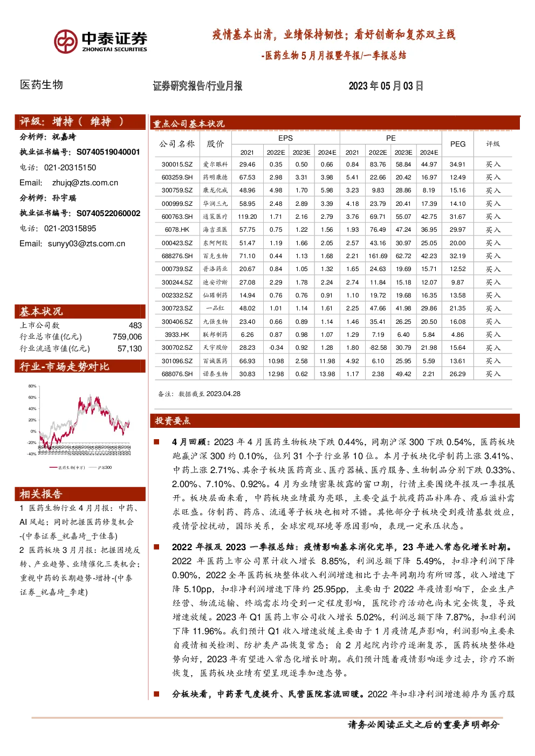This screenshot has width=535, height=756.
Task: Click the footer disclaimer notice
Action: [424, 725]
